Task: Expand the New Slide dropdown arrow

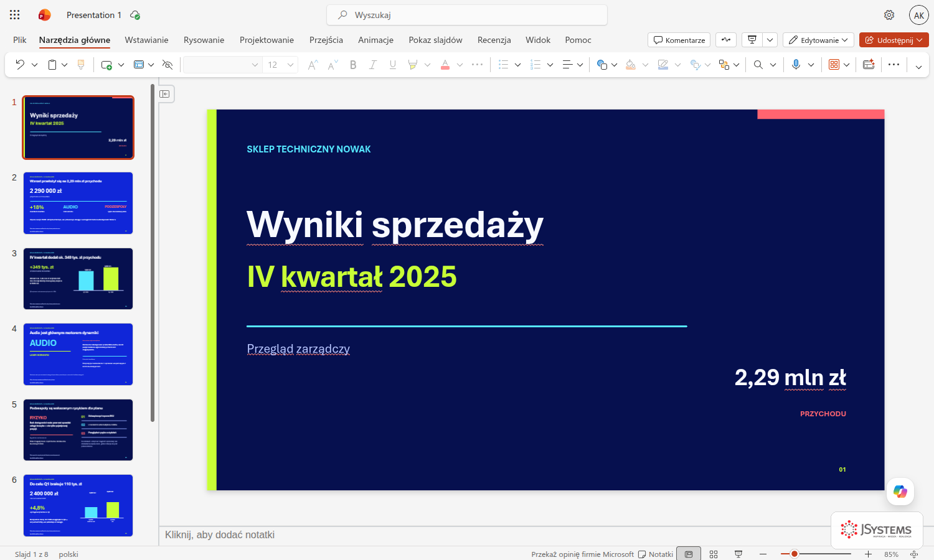Action: 121,65
